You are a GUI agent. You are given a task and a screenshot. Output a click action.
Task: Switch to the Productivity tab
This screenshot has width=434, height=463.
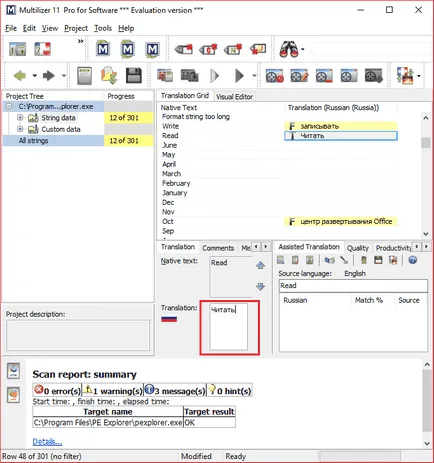coord(393,248)
